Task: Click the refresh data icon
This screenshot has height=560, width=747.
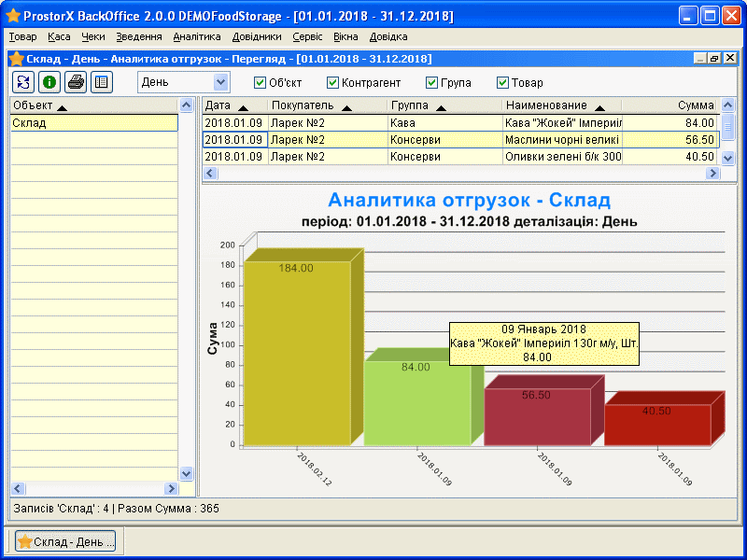Action: point(23,82)
